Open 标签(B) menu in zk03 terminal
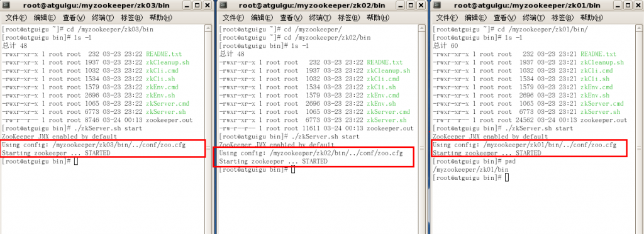This screenshot has width=644, height=234. click(131, 18)
